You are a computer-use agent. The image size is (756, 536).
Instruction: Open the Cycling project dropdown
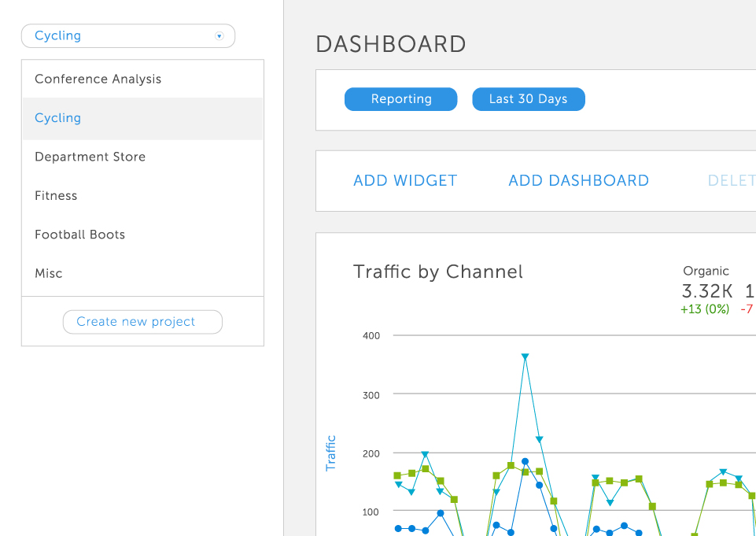click(128, 35)
